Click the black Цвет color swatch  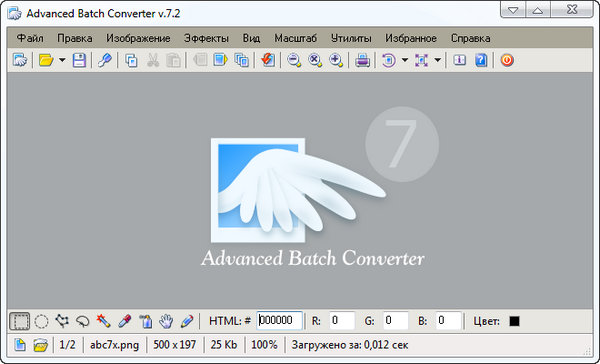click(x=515, y=321)
